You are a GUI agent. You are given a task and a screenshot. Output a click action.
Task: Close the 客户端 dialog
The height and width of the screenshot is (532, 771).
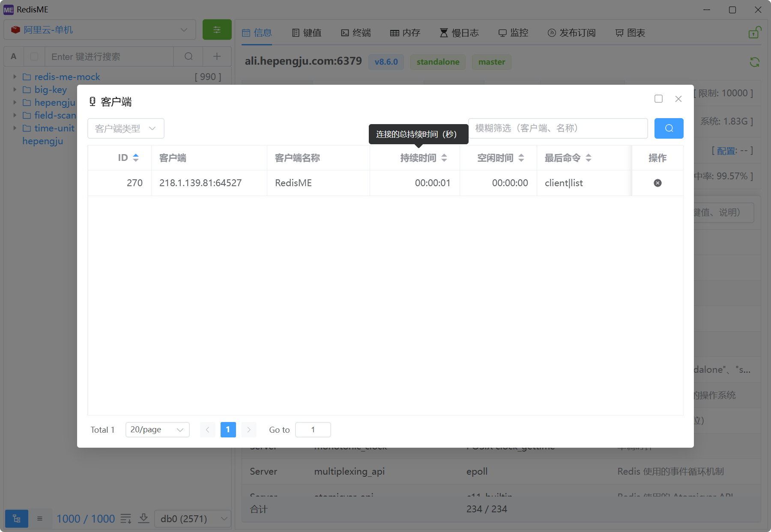(x=678, y=99)
